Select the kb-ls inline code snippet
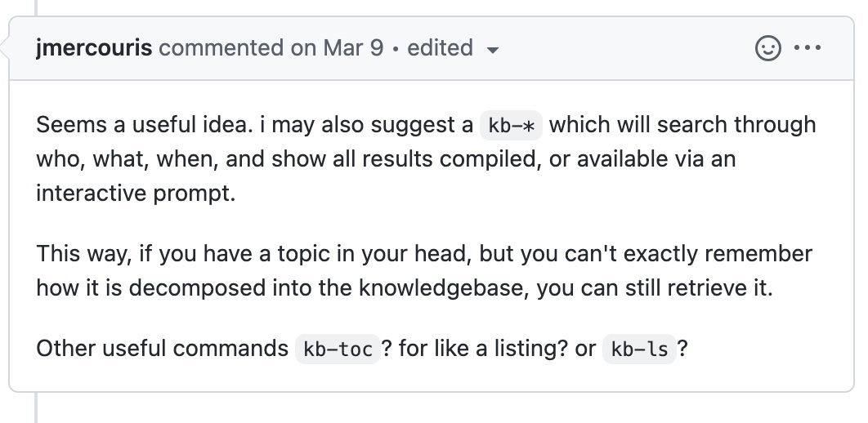Screen dimensions: 868x423 click(639, 350)
